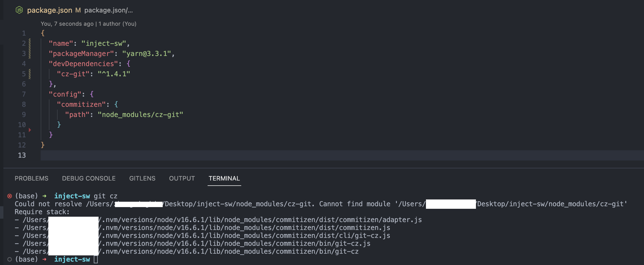Open the truncated 'package.json/...' breadcrumb
The height and width of the screenshot is (265, 644).
click(x=108, y=10)
